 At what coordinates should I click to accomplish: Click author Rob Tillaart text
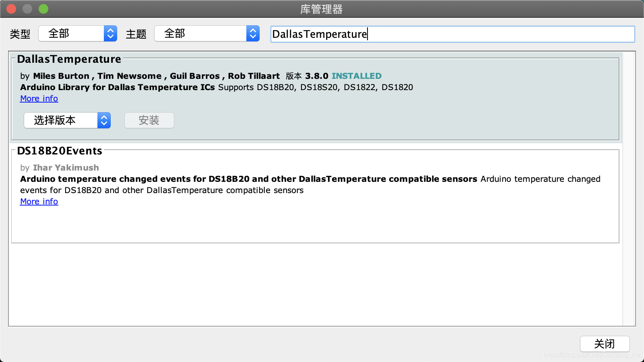254,76
